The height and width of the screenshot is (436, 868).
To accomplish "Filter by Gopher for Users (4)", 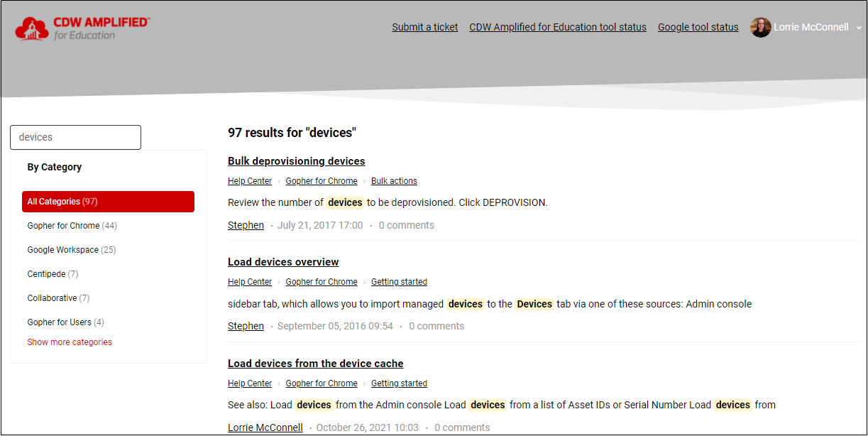I will pos(65,322).
